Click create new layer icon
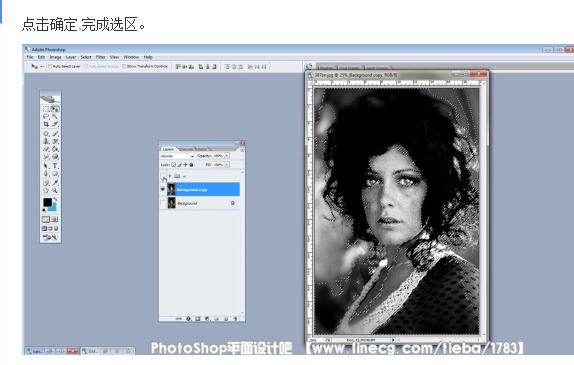This screenshot has width=574, height=365. tap(226, 319)
